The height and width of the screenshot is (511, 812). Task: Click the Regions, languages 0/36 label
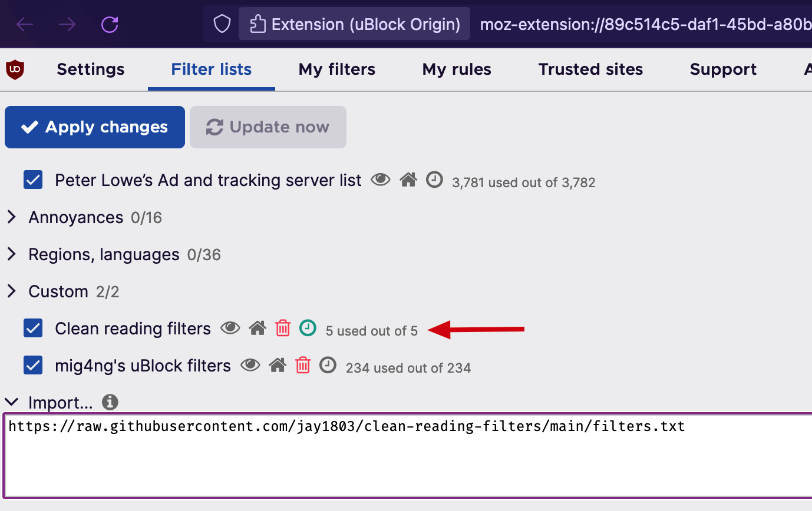point(124,255)
